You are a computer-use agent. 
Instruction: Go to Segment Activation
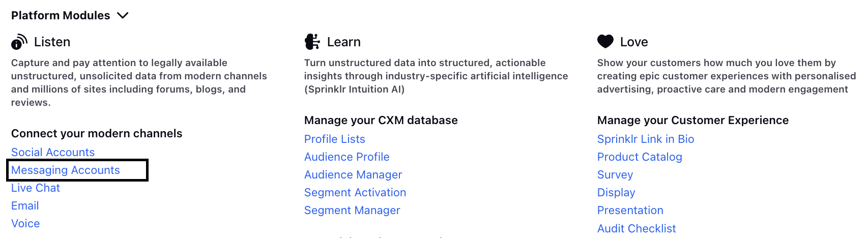click(355, 193)
